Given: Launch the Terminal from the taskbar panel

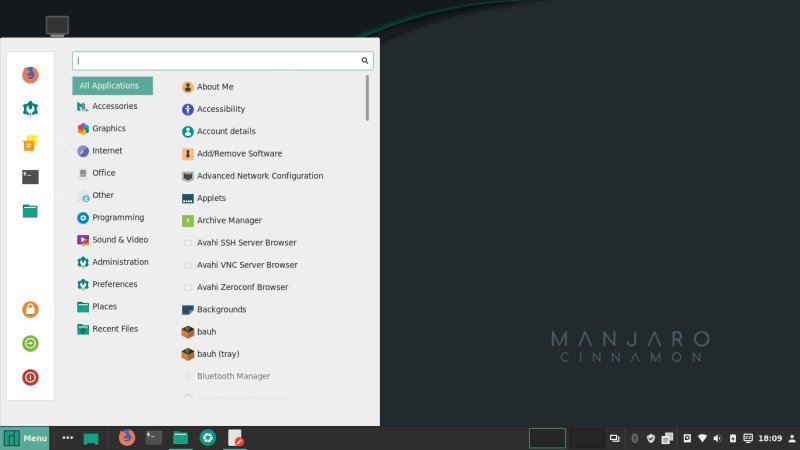Looking at the screenshot, I should (153, 437).
